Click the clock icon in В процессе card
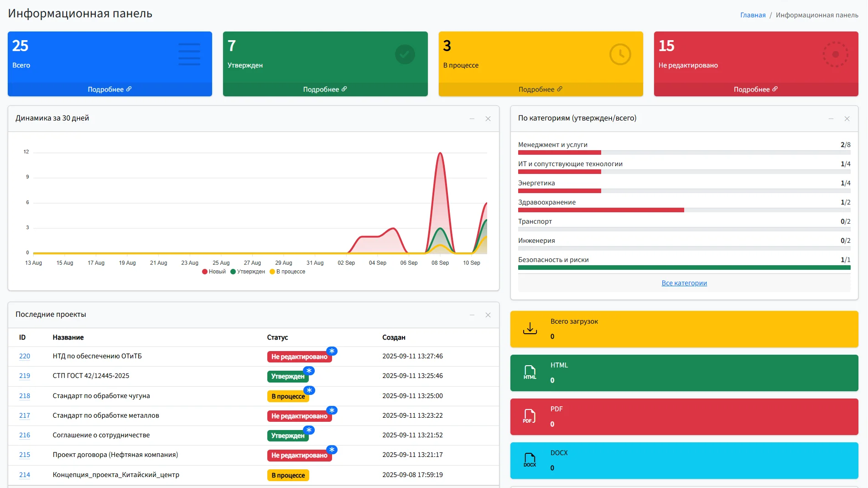 tap(620, 55)
